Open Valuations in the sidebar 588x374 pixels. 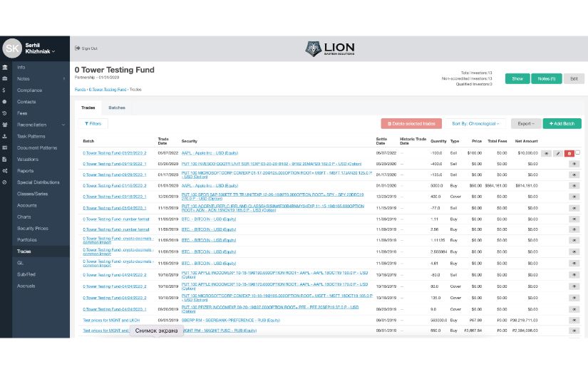27,160
